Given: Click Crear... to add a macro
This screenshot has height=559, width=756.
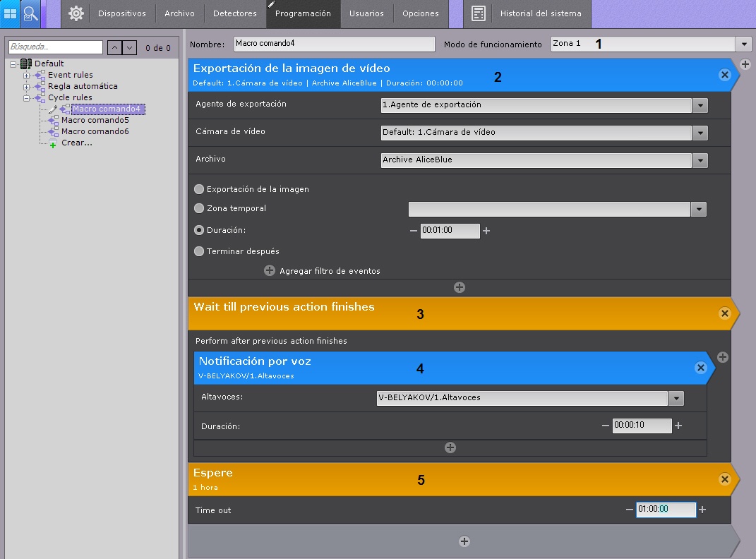Looking at the screenshot, I should pyautogui.click(x=76, y=143).
